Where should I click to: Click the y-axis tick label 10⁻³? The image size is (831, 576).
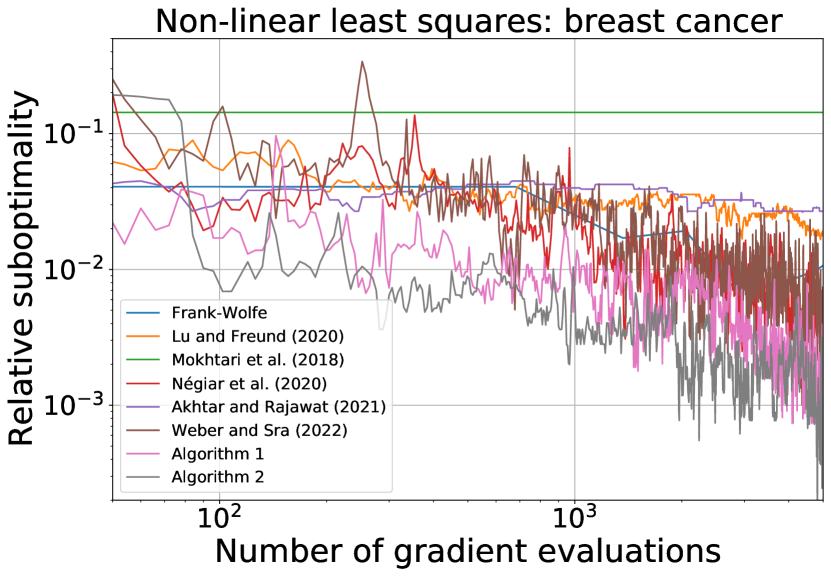(x=74, y=404)
